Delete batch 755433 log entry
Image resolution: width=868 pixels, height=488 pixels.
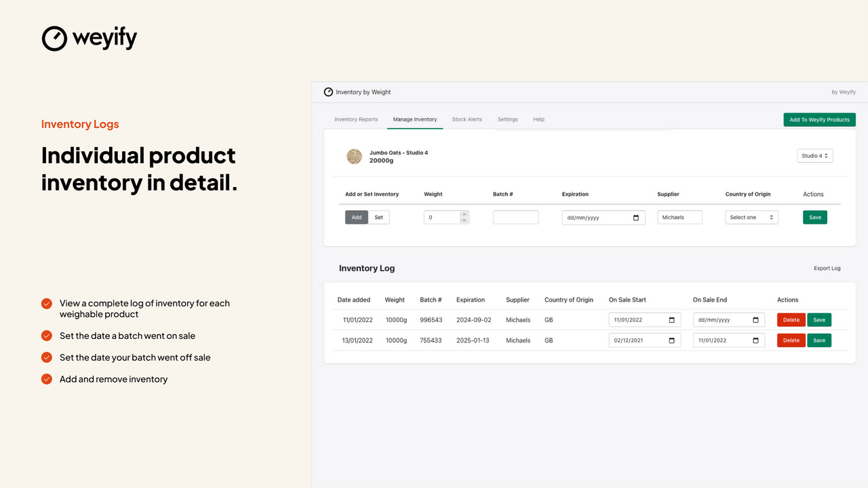click(x=791, y=340)
